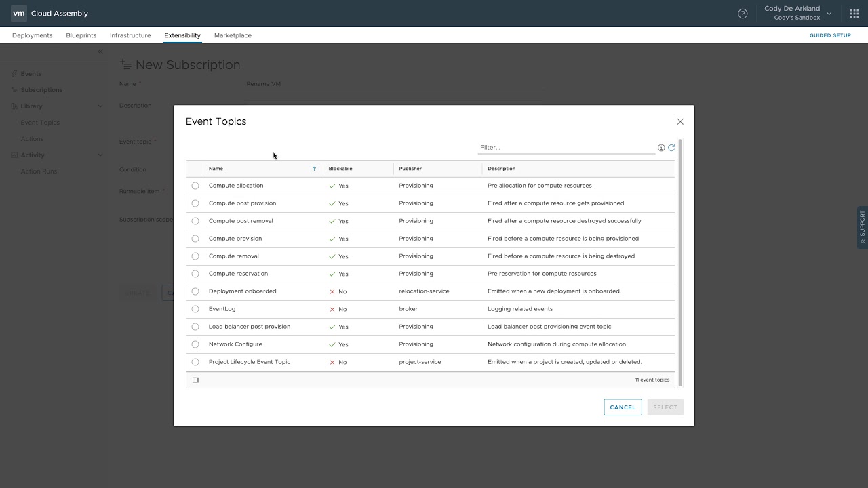The image size is (868, 488).
Task: Close the Event Topics dialog
Action: 680,122
